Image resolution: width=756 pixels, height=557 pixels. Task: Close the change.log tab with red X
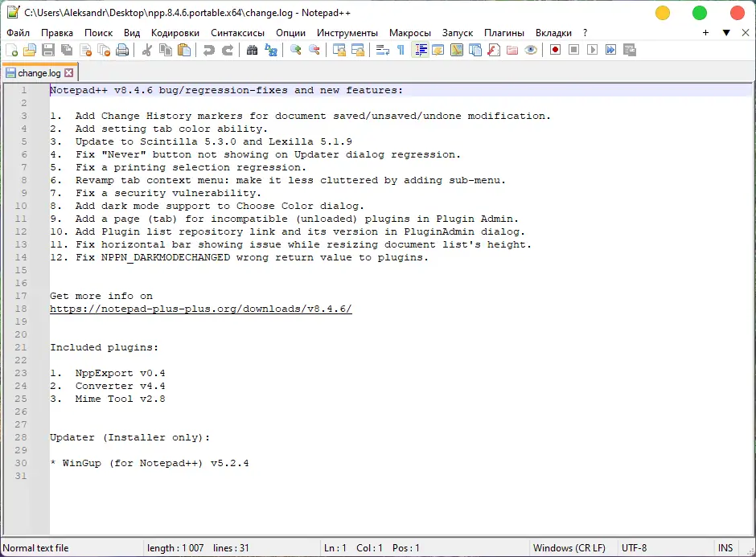[69, 73]
